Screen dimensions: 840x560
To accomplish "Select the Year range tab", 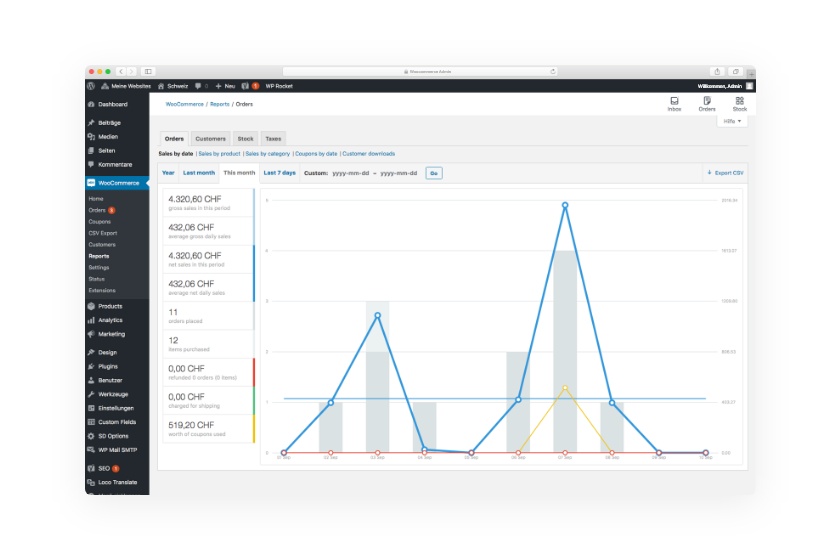I will point(168,173).
